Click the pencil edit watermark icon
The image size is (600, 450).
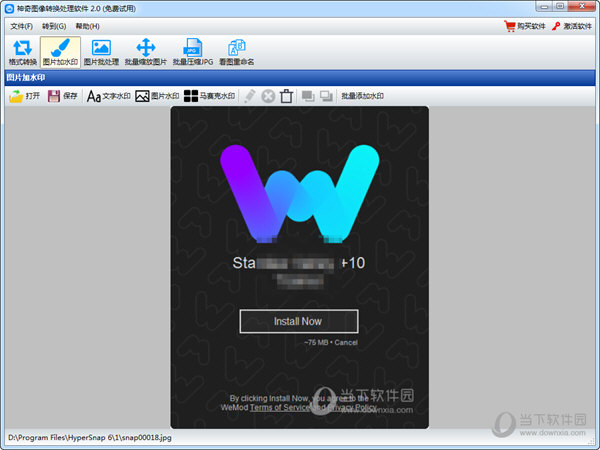click(249, 96)
